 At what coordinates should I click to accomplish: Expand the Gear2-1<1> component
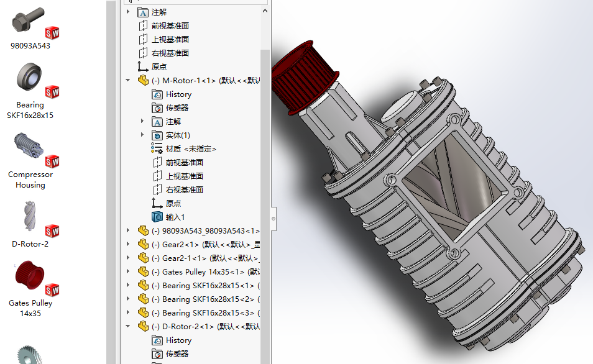[x=128, y=258]
